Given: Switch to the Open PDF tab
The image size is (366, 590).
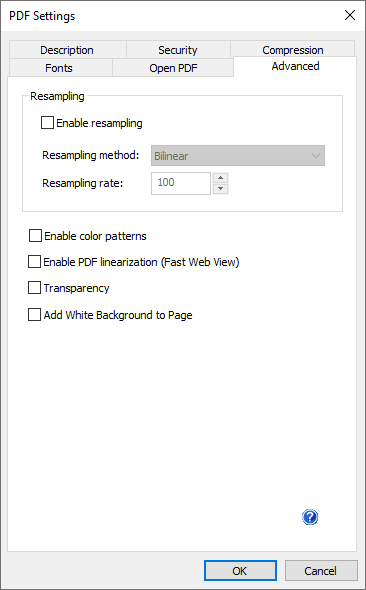Looking at the screenshot, I should point(173,68).
